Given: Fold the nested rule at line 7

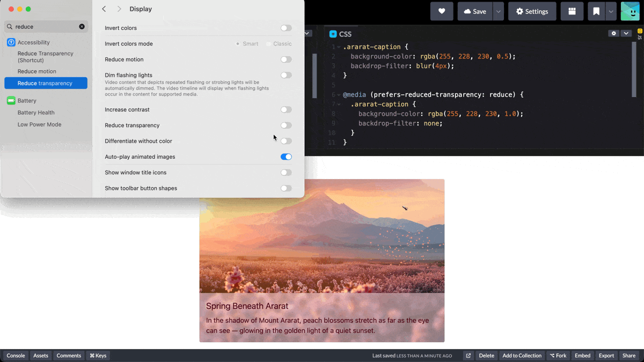Looking at the screenshot, I should [339, 104].
